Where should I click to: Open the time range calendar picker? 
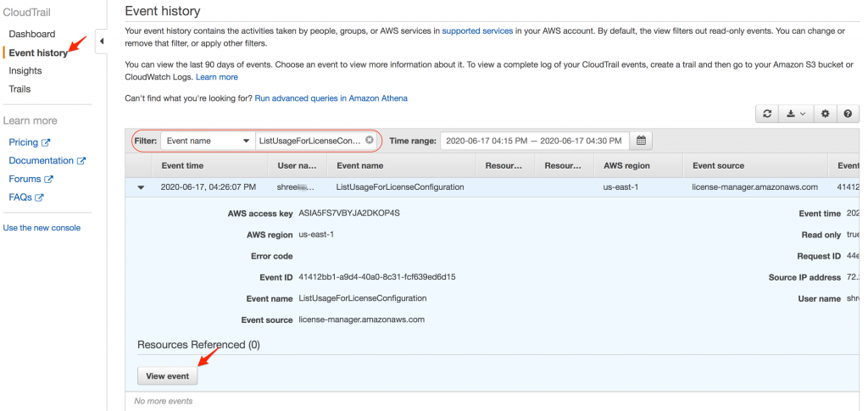[641, 141]
